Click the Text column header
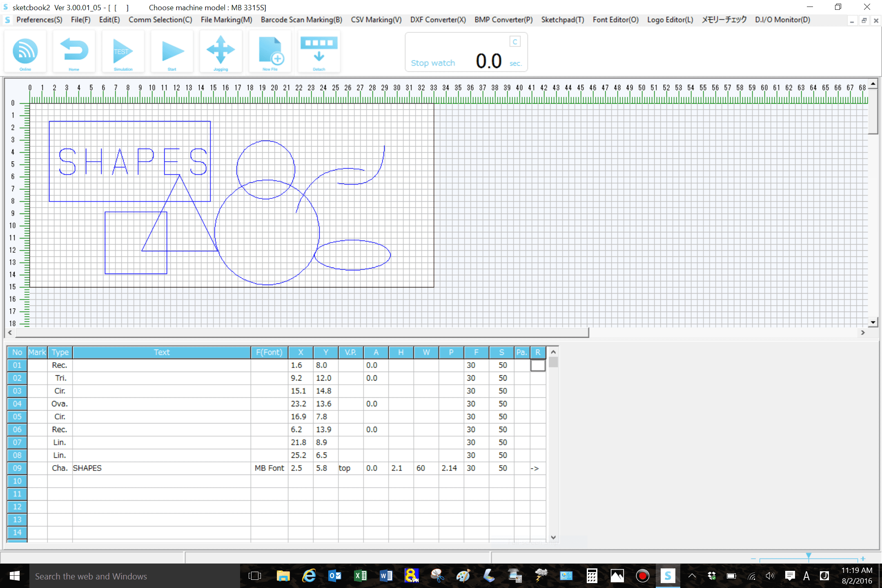This screenshot has height=588, width=882. 162,352
